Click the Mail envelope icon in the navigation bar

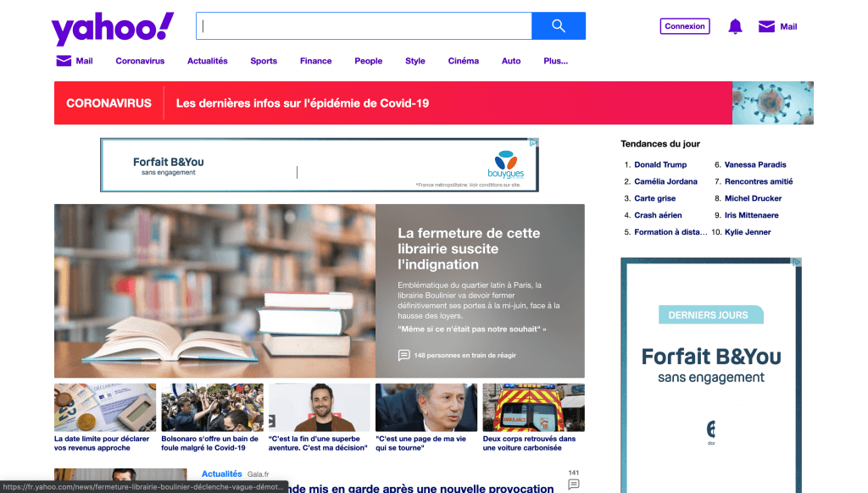pos(63,60)
